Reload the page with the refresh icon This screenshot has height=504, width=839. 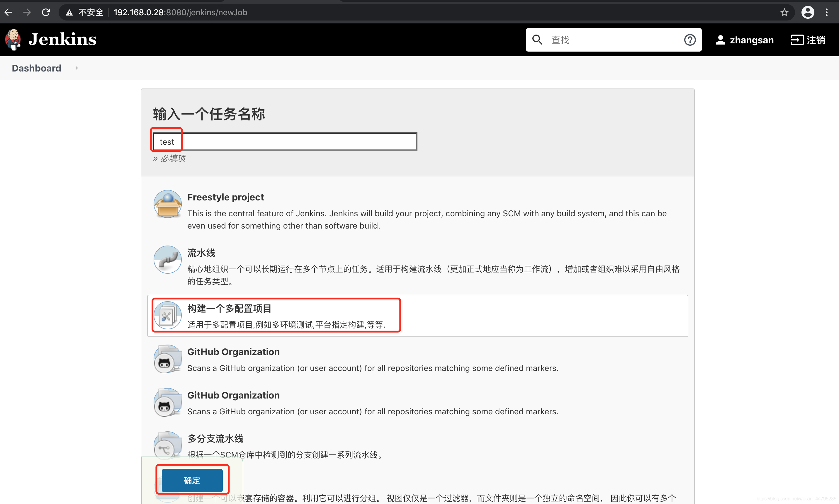pyautogui.click(x=46, y=13)
